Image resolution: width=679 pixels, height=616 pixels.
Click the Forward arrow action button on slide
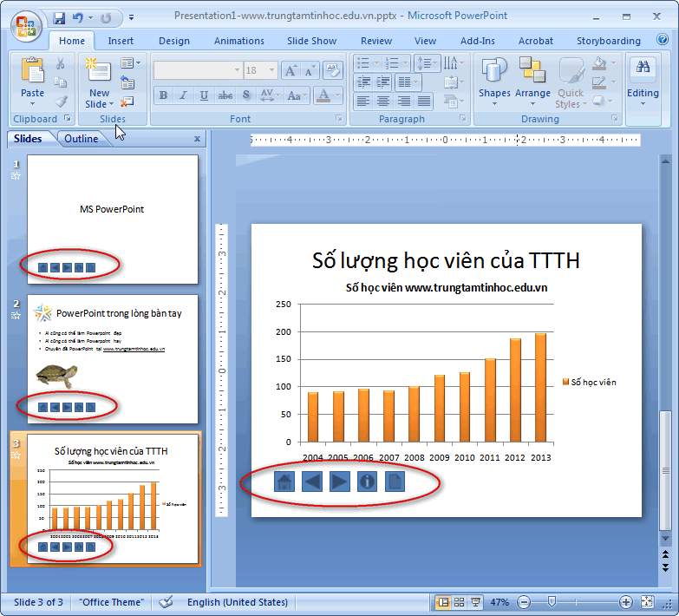pos(340,482)
